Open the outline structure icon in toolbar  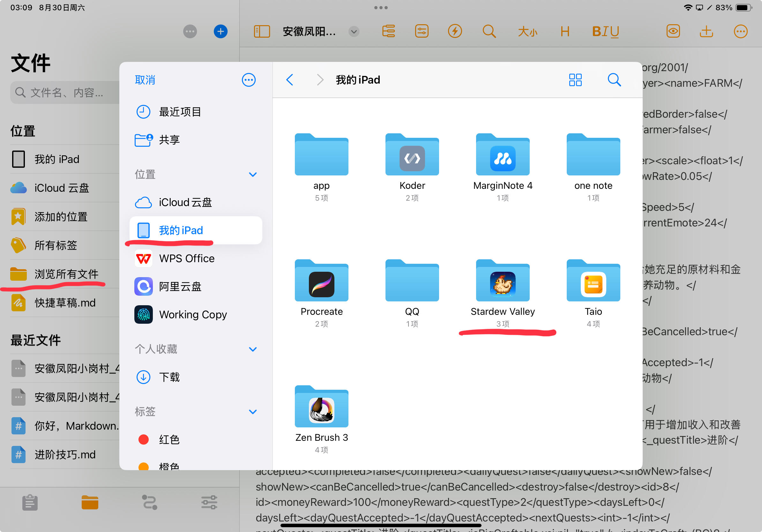388,32
